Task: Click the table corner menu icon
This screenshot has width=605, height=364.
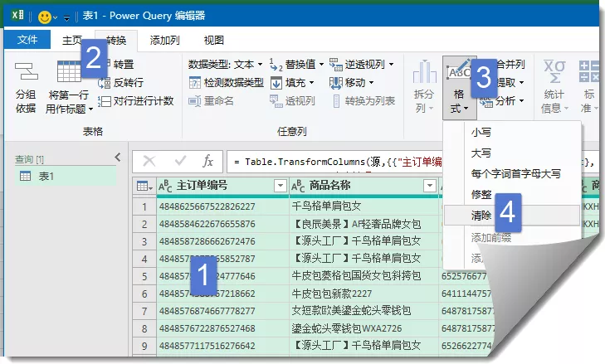Action: coord(144,187)
